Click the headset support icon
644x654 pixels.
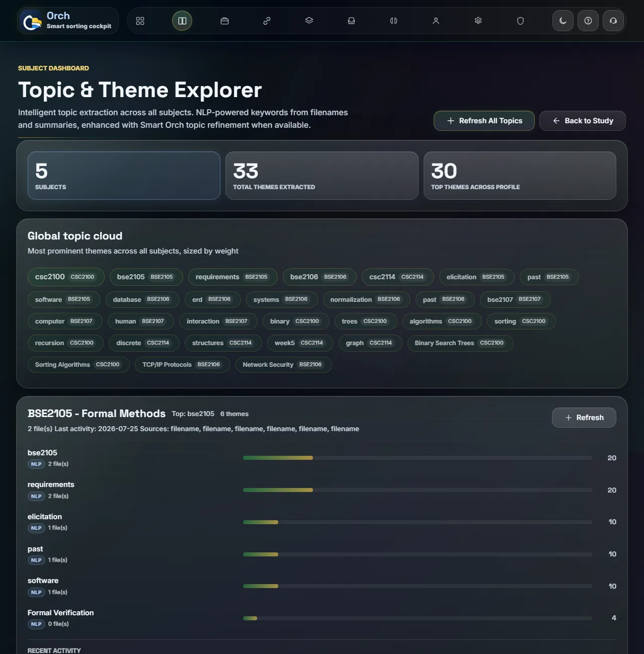tap(613, 21)
